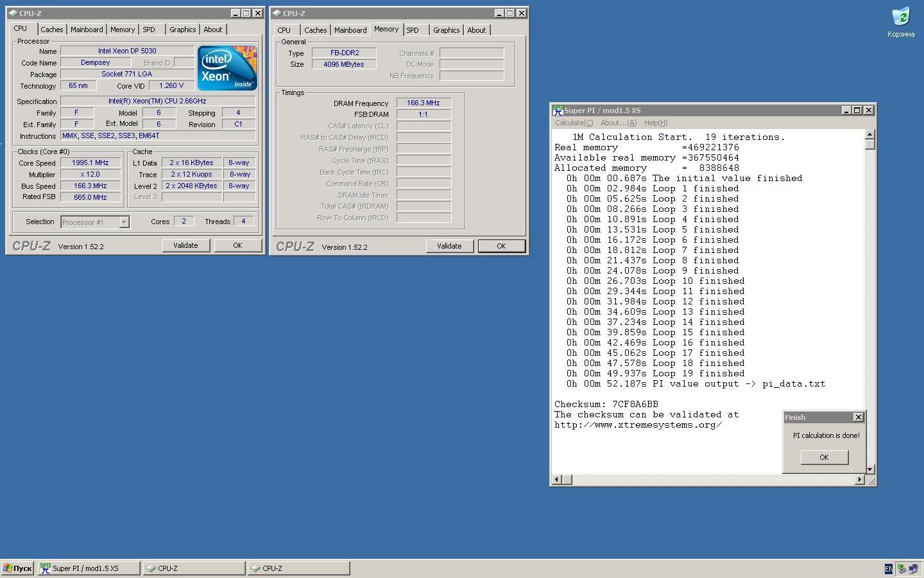
Task: Open the Recycle Bin (Корзина) desktop icon
Action: pos(901,22)
